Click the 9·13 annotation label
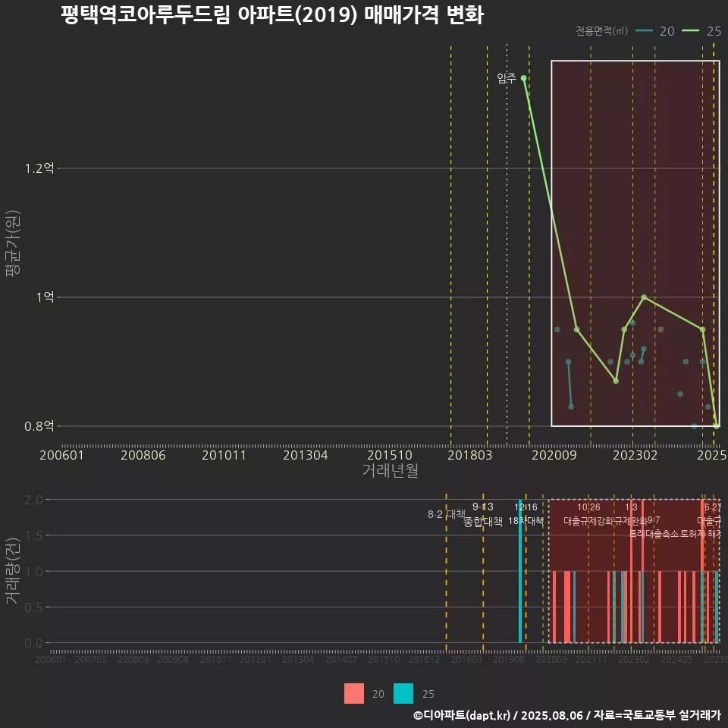The image size is (728, 728). click(483, 507)
